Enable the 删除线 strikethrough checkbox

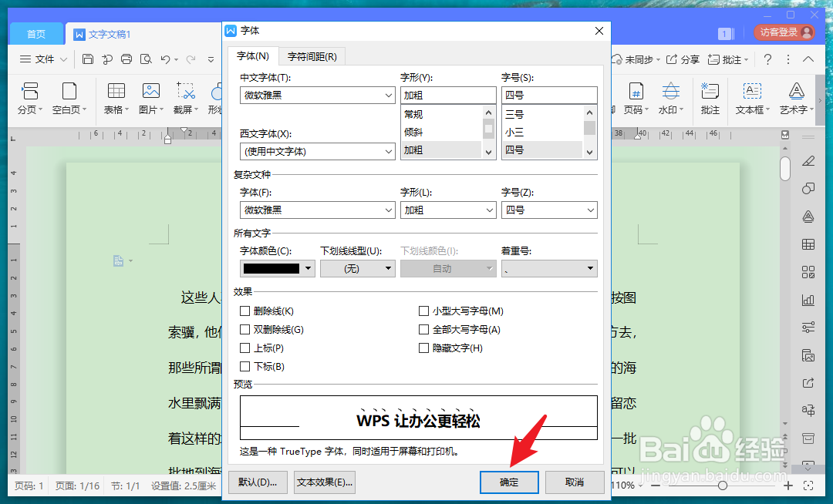245,310
